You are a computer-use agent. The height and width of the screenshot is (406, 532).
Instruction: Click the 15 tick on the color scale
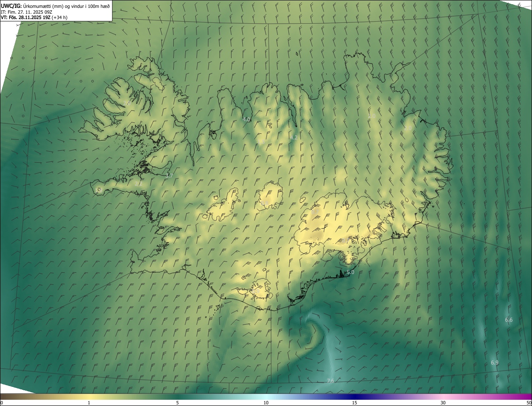coord(355,403)
